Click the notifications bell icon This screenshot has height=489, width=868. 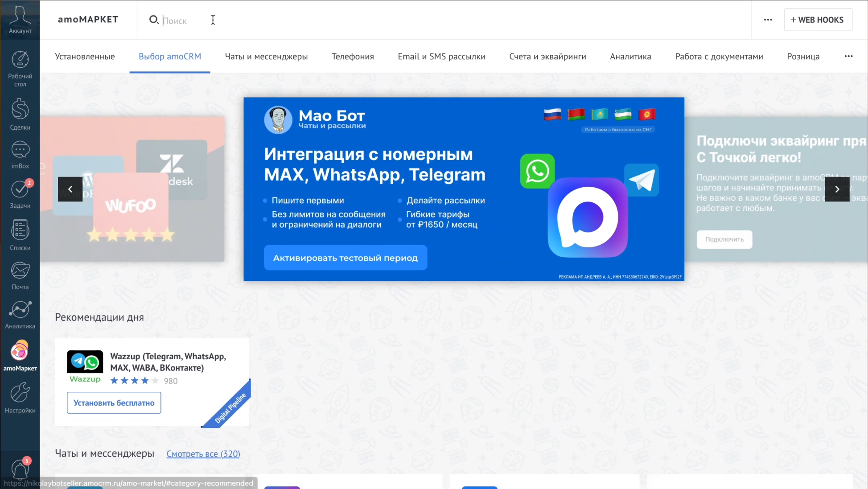20,469
